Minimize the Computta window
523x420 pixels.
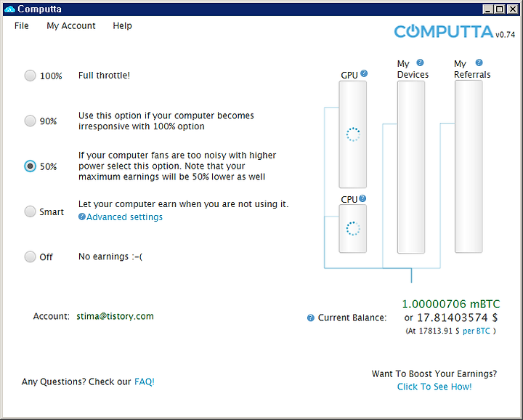pyautogui.click(x=488, y=9)
